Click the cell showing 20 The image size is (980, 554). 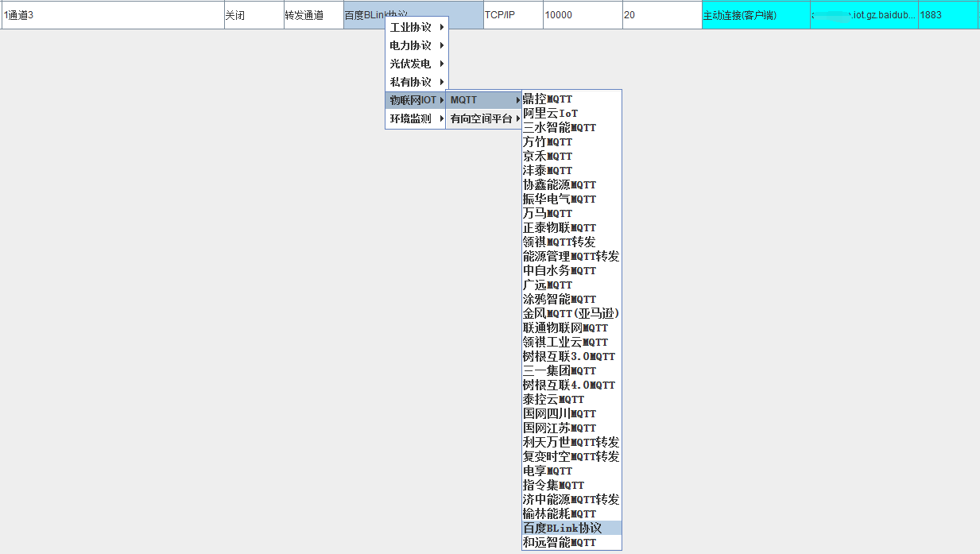661,15
